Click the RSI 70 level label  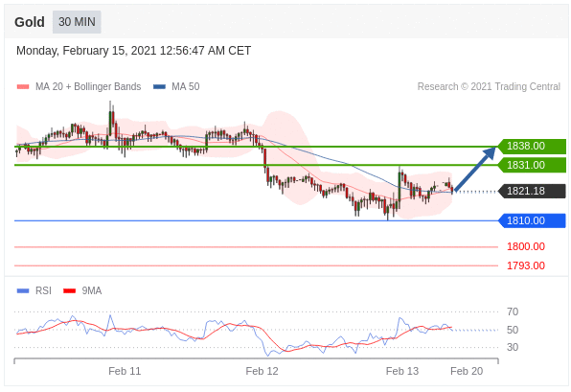(513, 311)
